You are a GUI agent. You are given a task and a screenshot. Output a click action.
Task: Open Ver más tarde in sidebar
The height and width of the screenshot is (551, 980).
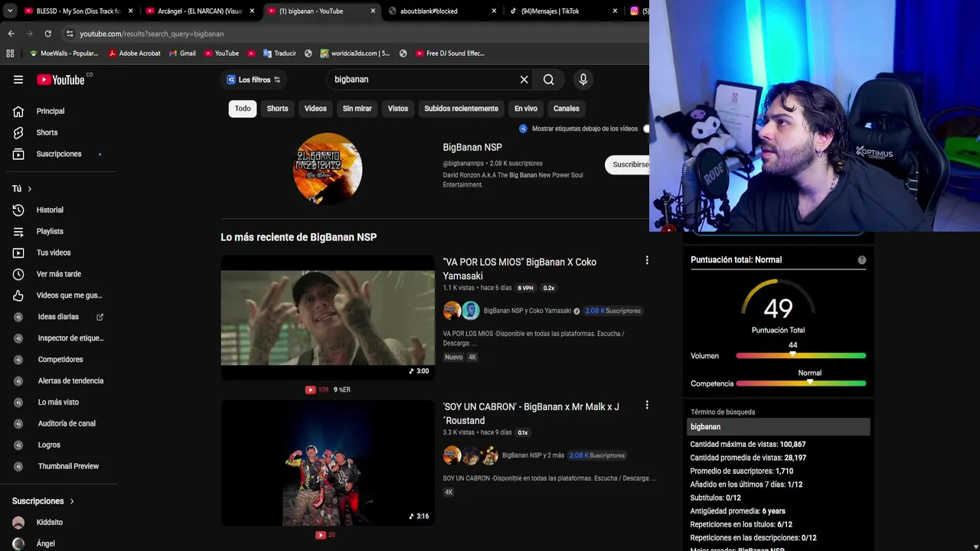pos(59,274)
